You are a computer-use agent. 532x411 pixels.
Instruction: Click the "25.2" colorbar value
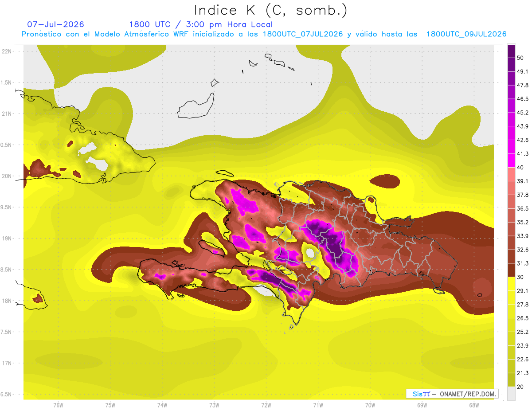523,332
